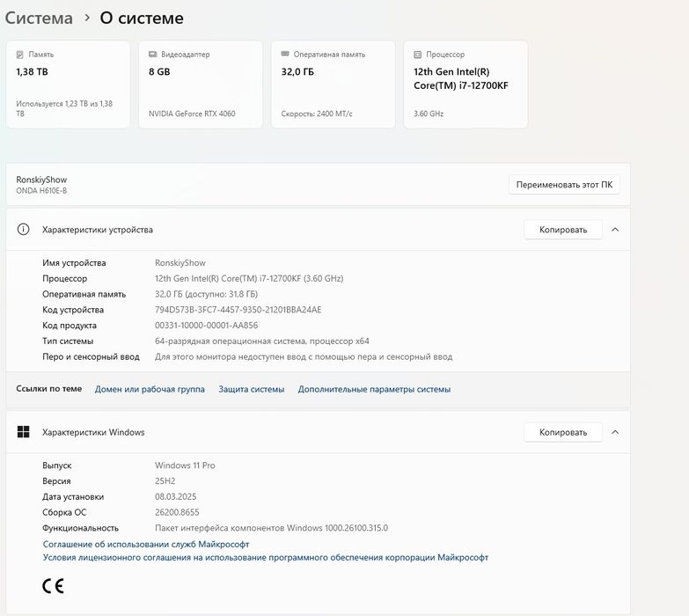Go back to the Система breadcrumb
Image resolution: width=689 pixels, height=616 pixels.
pos(39,18)
